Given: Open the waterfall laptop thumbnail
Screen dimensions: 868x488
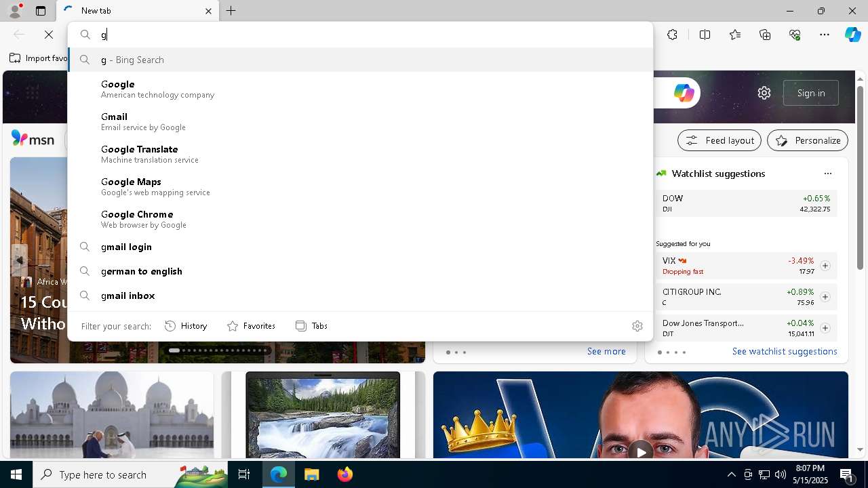Looking at the screenshot, I should 323,415.
